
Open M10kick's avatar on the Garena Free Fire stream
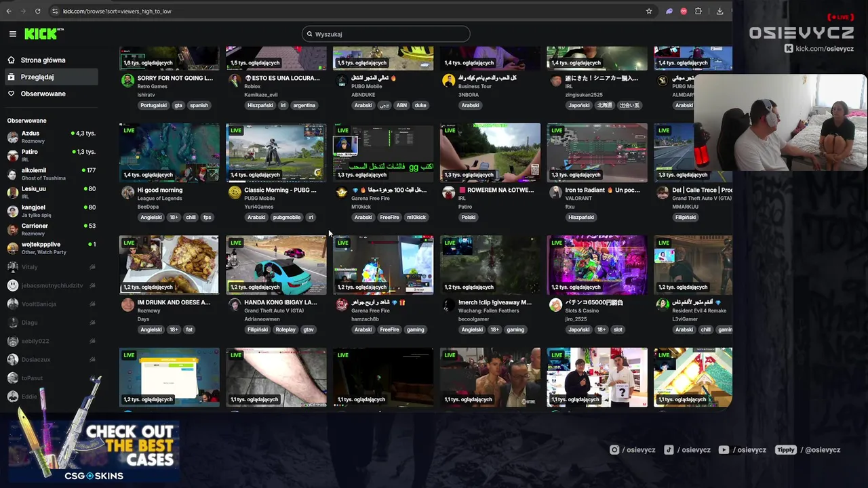[x=342, y=192]
